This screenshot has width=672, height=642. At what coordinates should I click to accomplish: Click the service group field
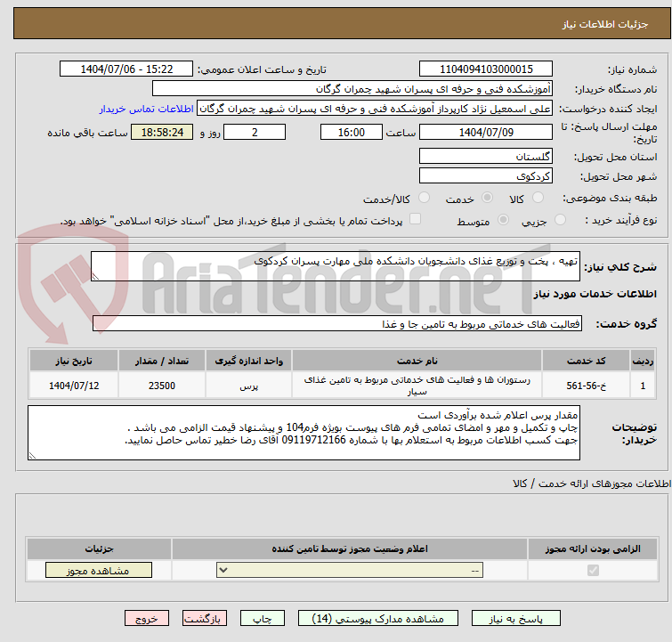[337, 323]
